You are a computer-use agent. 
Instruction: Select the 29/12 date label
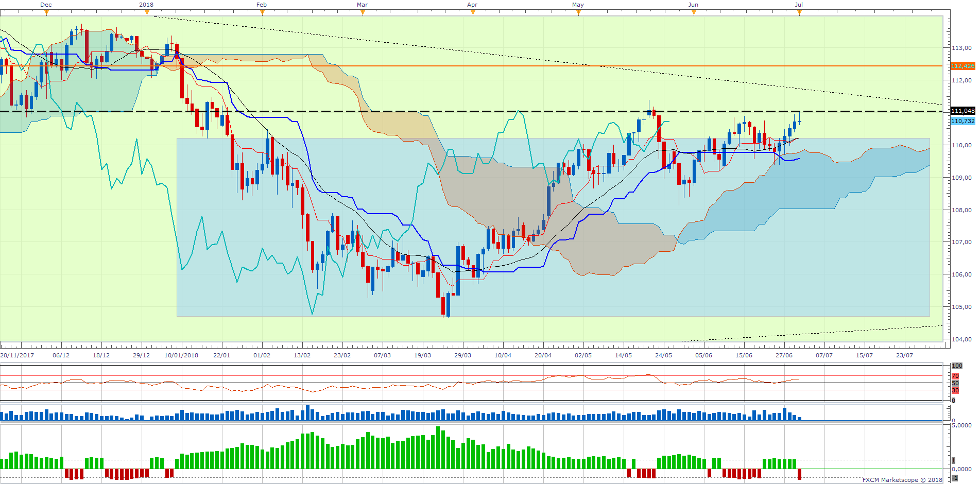click(141, 355)
